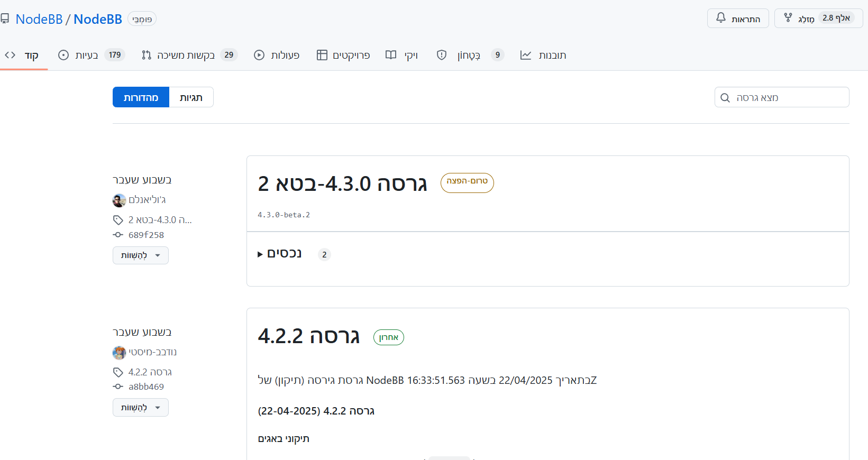Click the graph icon beside תובנות
This screenshot has width=868, height=460.
click(526, 55)
